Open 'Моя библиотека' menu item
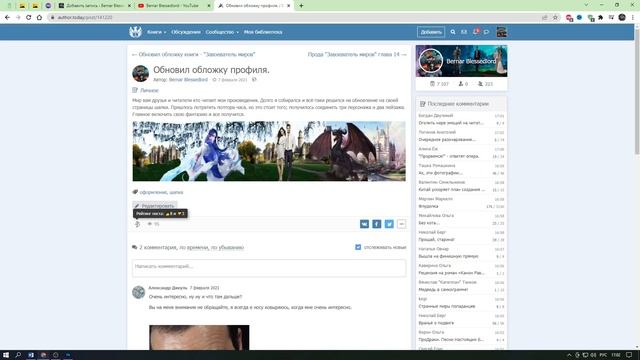This screenshot has height=360, width=640. pos(263,32)
